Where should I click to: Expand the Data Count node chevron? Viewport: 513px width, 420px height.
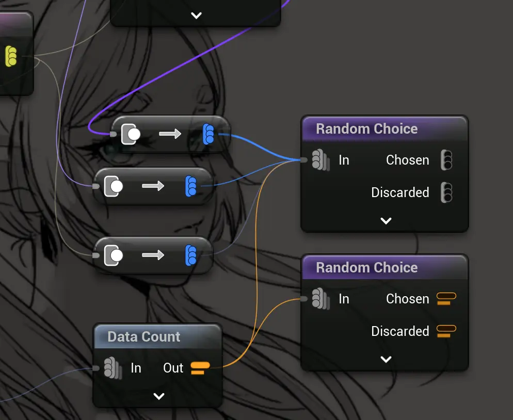[159, 396]
